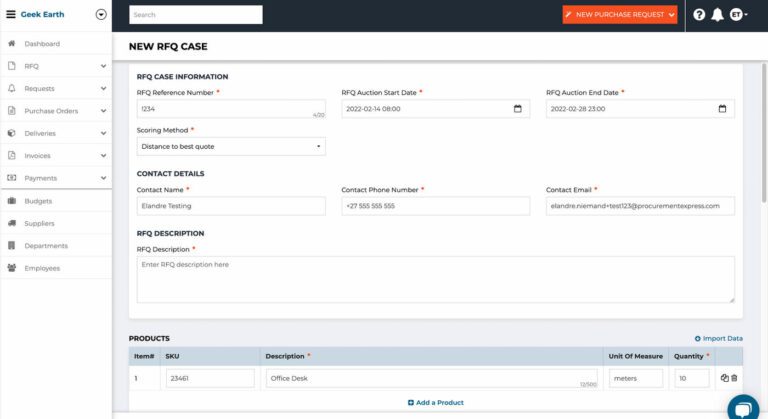The height and width of the screenshot is (419, 768).
Task: Click the Requests bell icon in sidebar
Action: [x=12, y=88]
